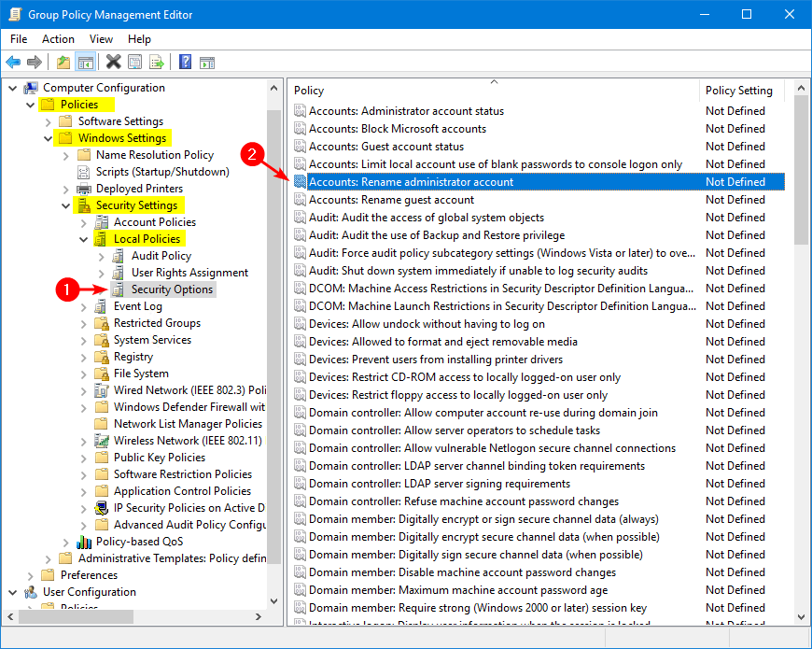Click the Delete X toolbar icon
812x649 pixels.
(113, 63)
